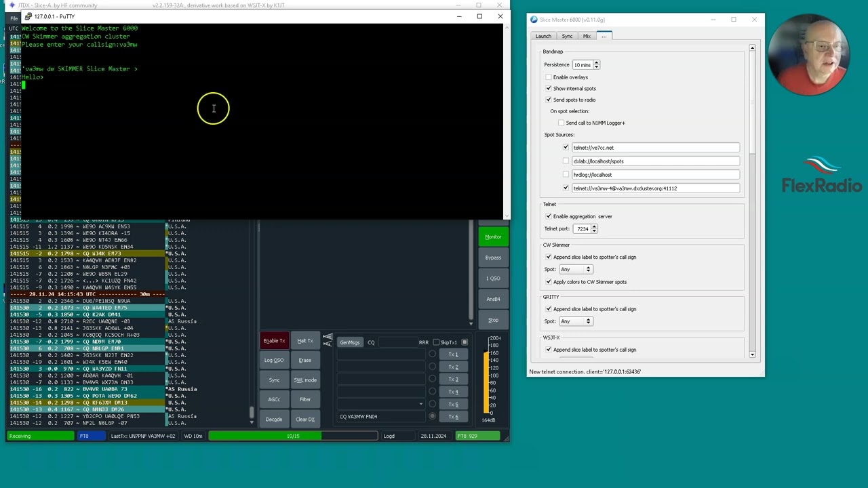Click the Slice Master settings vertical scrollbar

752,201
